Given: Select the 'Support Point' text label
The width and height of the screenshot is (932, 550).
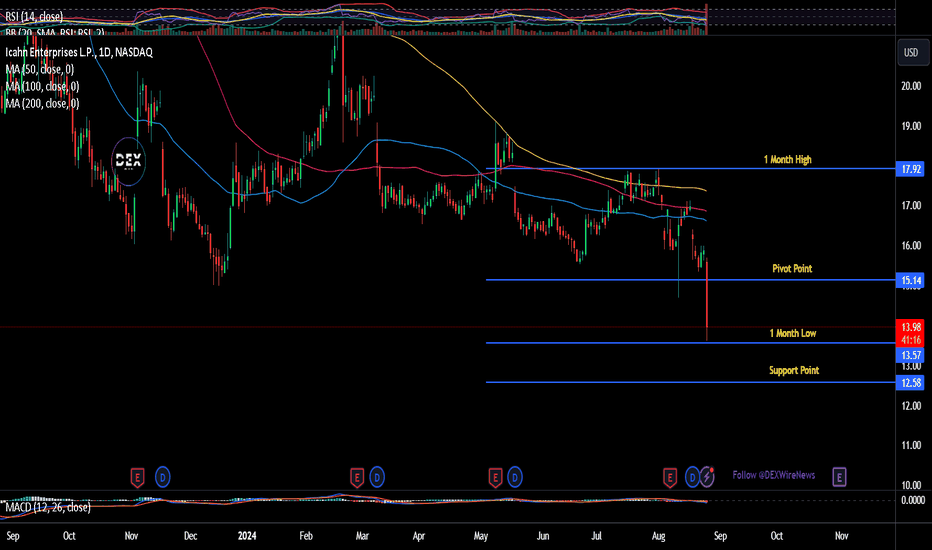Looking at the screenshot, I should click(794, 370).
